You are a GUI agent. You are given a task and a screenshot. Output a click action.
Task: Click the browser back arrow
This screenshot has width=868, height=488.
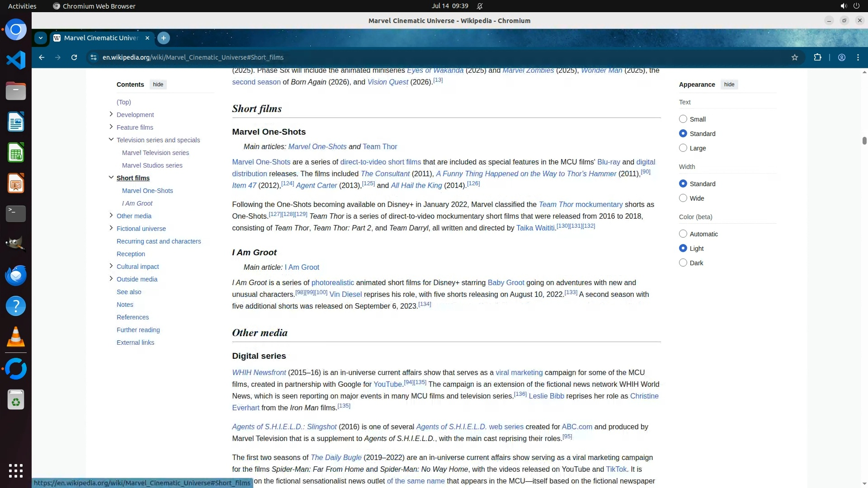(x=42, y=57)
